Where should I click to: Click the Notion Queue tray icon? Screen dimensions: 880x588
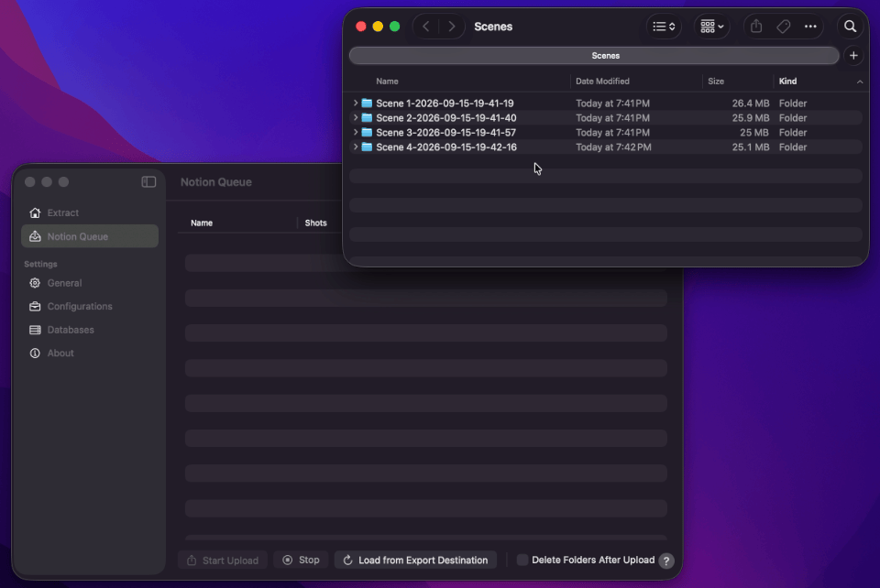coord(35,236)
